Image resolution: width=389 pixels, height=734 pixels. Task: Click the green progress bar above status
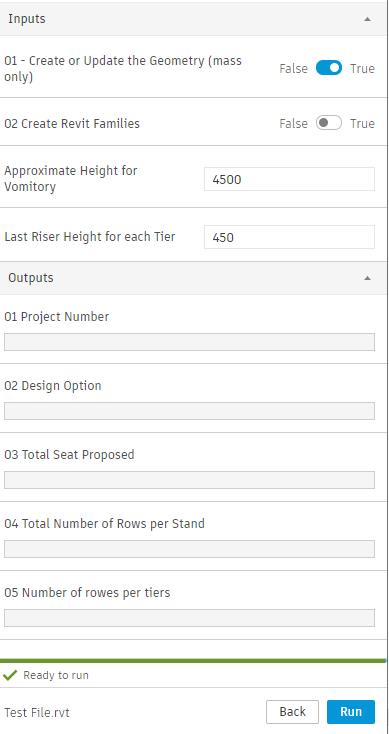[192, 661]
